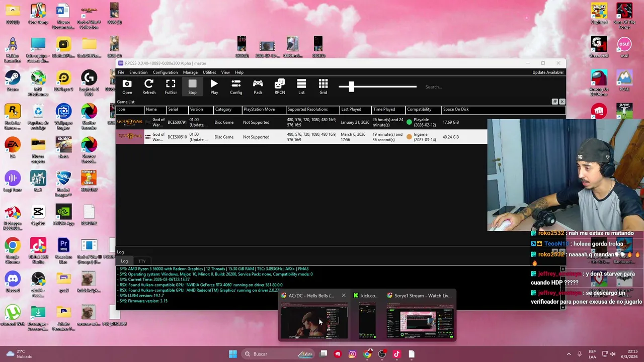Open Core Temp desktop shortcut
The height and width of the screenshot is (362, 644).
[x=38, y=14]
